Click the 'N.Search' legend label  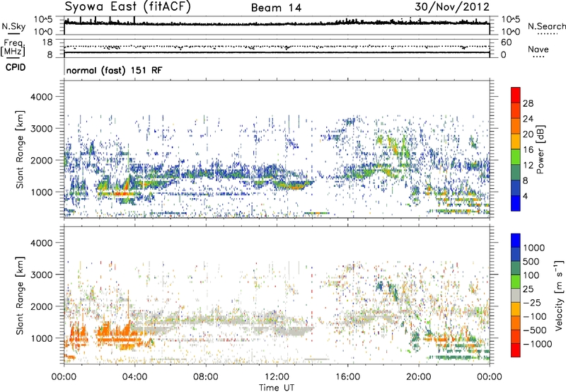546,26
